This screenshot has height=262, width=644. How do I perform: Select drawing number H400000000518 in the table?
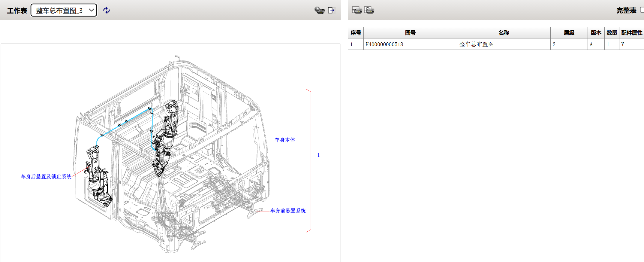[x=384, y=44]
